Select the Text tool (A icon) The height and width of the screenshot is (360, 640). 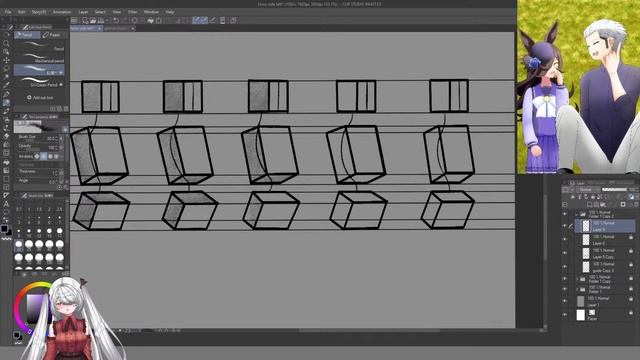6,204
